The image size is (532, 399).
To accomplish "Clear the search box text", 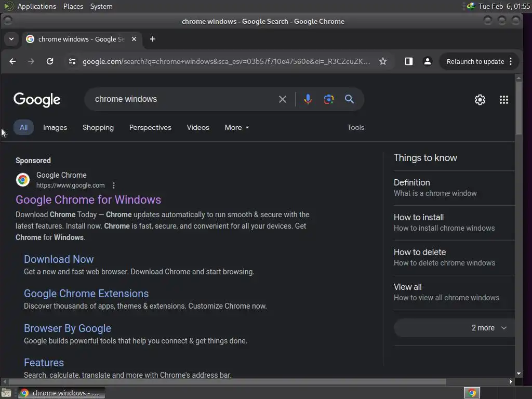I will point(282,99).
